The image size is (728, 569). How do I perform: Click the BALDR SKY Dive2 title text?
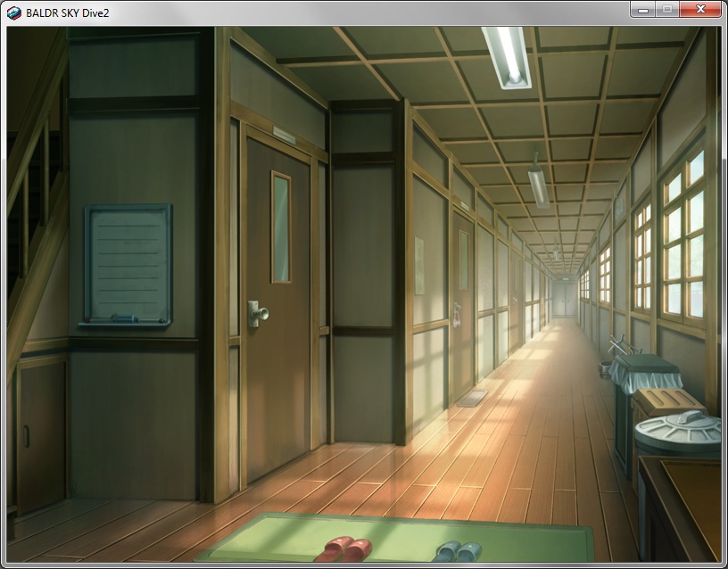(x=67, y=13)
